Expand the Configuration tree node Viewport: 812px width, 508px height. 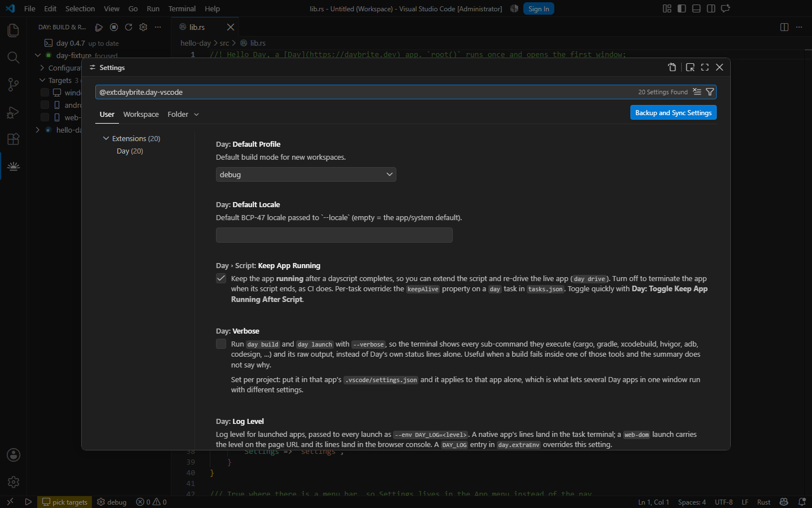42,68
